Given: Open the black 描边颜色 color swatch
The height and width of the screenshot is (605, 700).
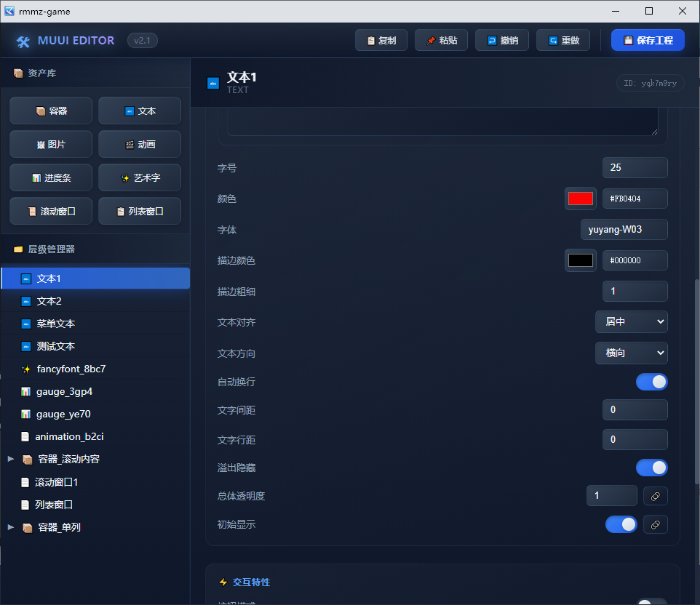Looking at the screenshot, I should (x=581, y=260).
